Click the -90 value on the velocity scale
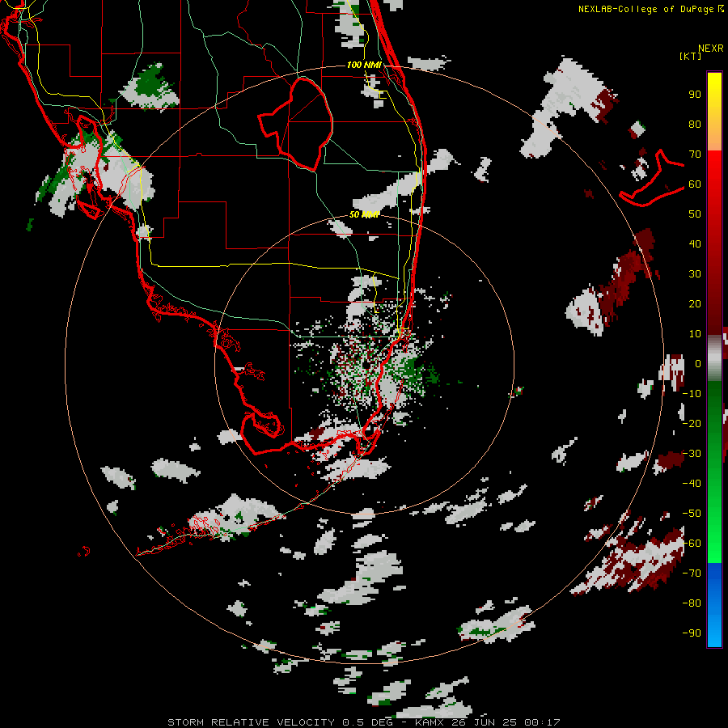Image resolution: width=728 pixels, height=728 pixels. click(x=692, y=633)
